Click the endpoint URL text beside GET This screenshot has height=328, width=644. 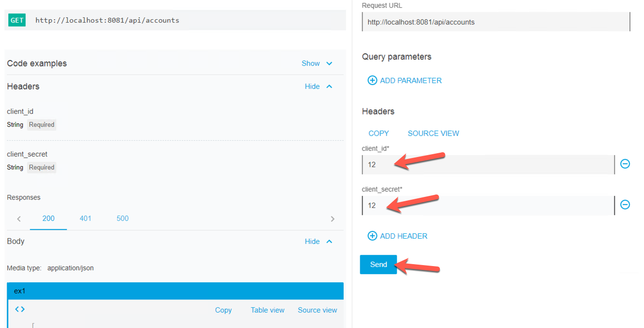coord(107,20)
